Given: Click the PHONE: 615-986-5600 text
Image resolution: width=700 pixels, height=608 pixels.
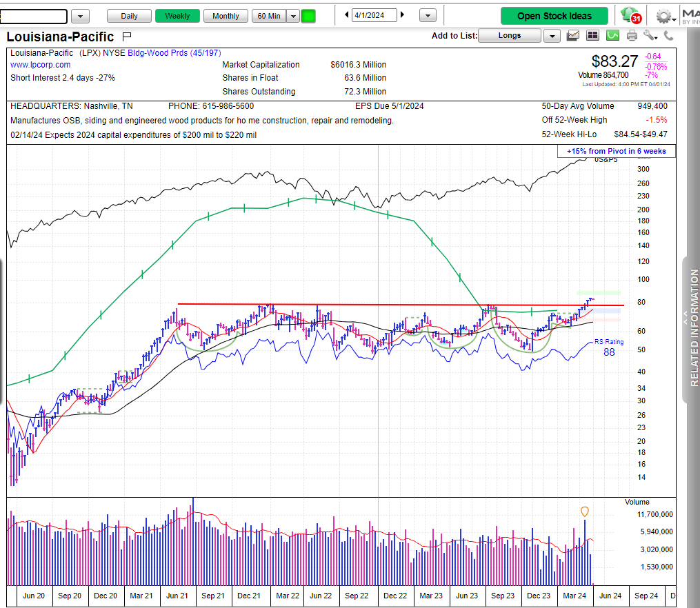Looking at the screenshot, I should point(211,106).
